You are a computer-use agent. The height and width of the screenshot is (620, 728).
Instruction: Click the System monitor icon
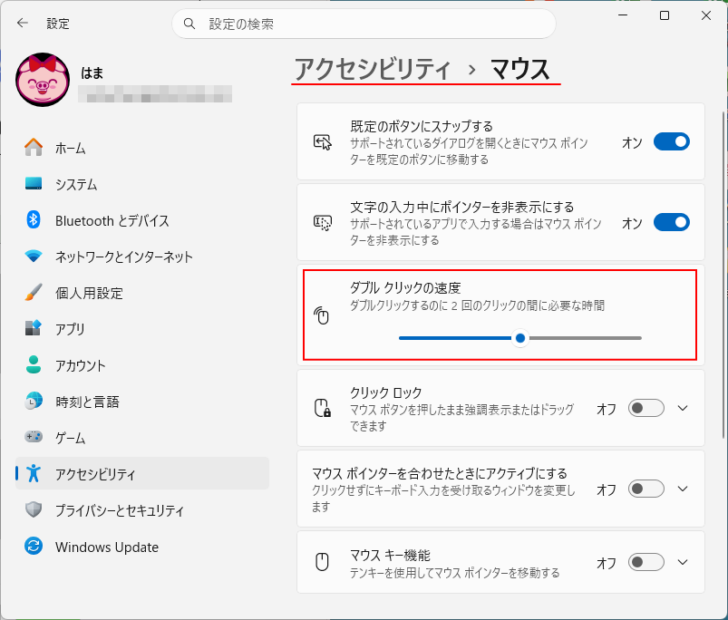[x=33, y=183]
